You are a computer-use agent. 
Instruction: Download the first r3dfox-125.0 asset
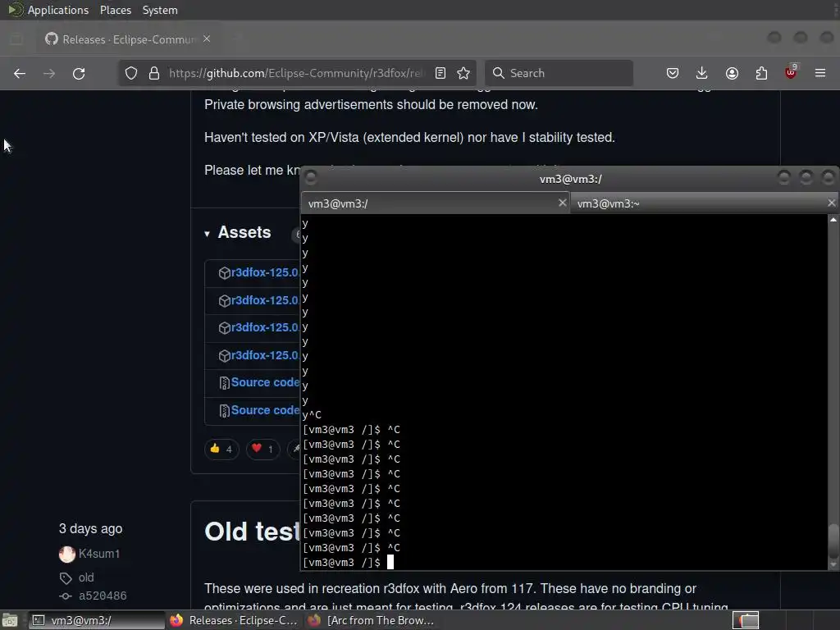pos(265,272)
